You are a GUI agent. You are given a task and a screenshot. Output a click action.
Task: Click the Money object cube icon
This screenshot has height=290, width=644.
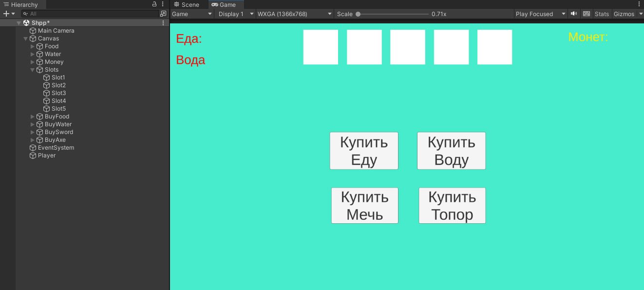click(x=40, y=62)
